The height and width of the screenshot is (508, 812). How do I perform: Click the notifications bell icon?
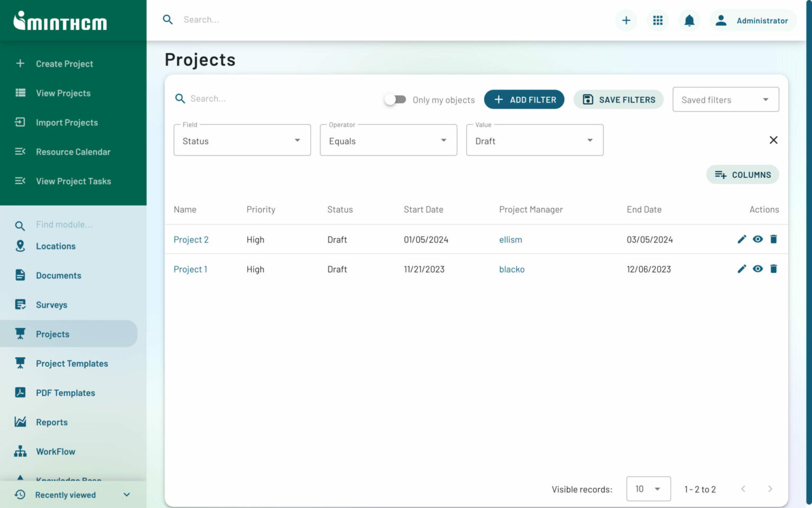click(x=689, y=20)
